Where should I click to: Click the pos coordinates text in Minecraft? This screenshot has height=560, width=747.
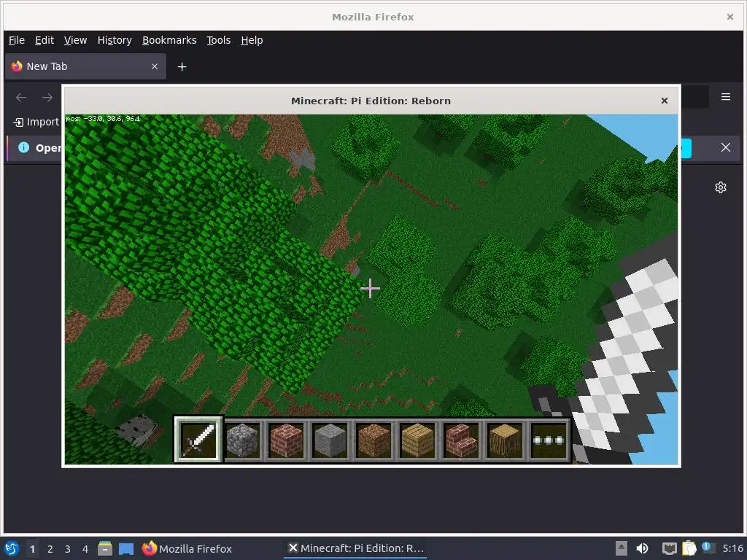[x=103, y=119]
